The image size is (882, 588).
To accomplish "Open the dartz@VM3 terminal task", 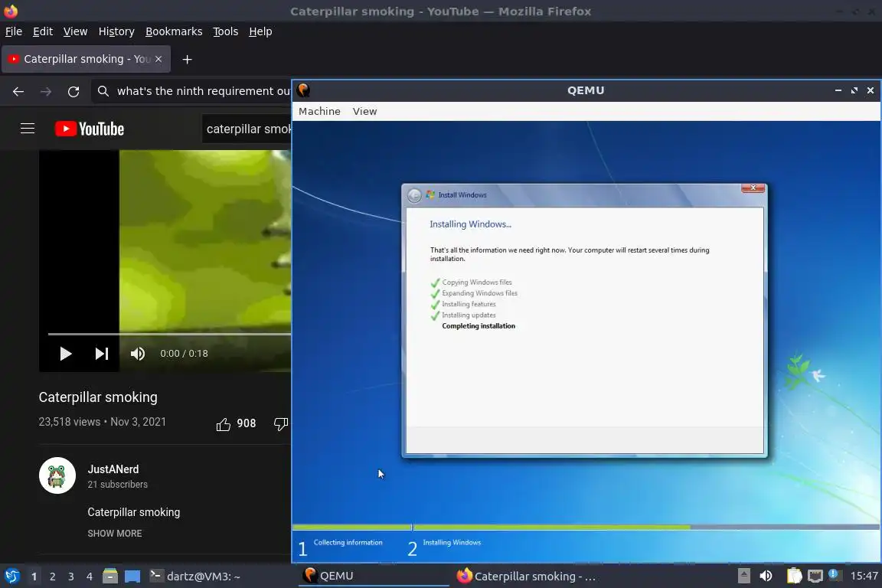I will [195, 577].
